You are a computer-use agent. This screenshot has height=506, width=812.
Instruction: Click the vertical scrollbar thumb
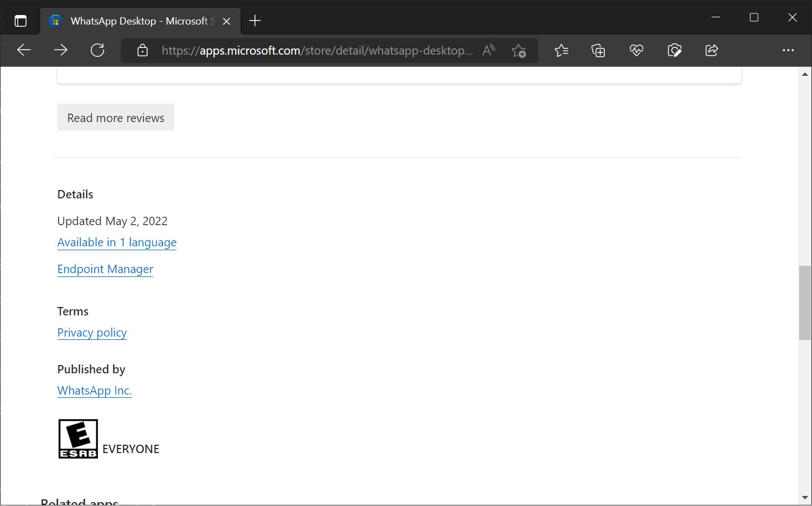[x=805, y=303]
